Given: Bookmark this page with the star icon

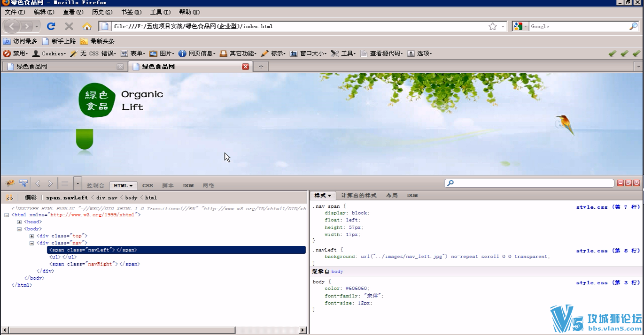Looking at the screenshot, I should pyautogui.click(x=492, y=26).
